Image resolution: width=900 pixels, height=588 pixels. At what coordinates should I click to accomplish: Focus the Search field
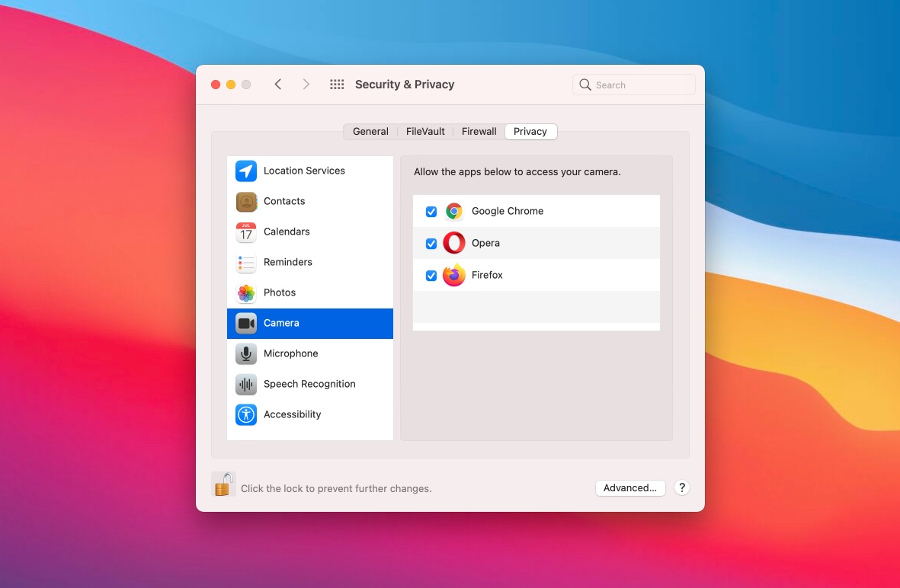tap(634, 85)
